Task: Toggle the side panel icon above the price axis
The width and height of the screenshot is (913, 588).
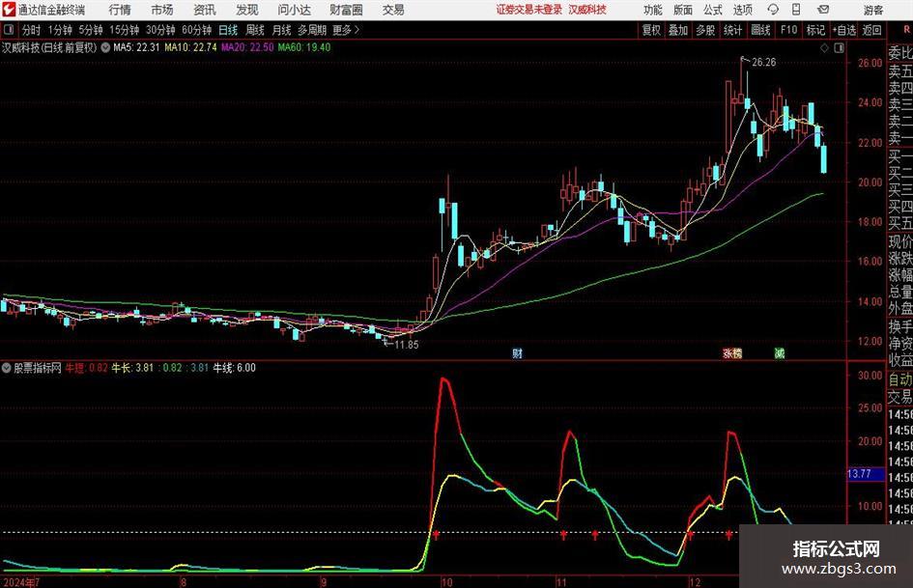Action: coord(839,48)
